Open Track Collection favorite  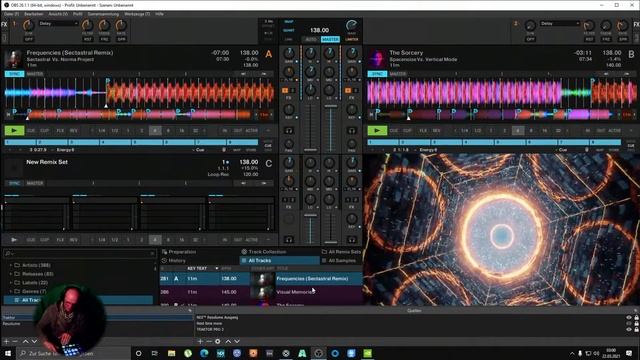tap(264, 252)
